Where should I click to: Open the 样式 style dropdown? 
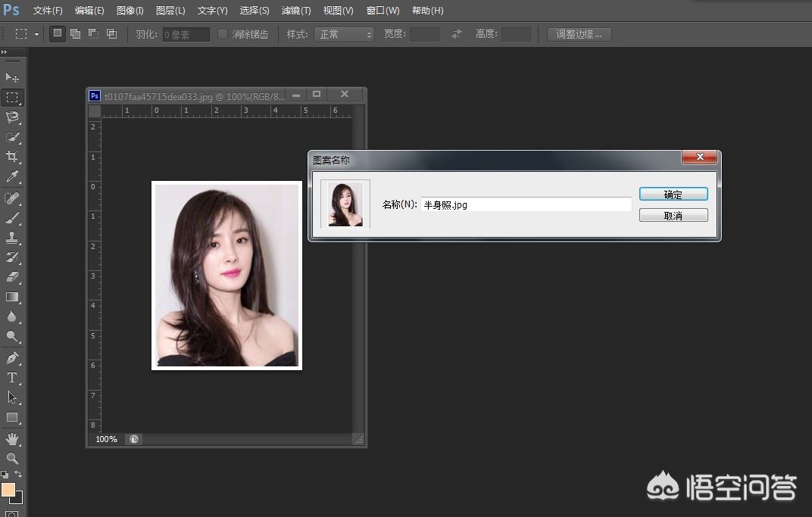click(344, 34)
